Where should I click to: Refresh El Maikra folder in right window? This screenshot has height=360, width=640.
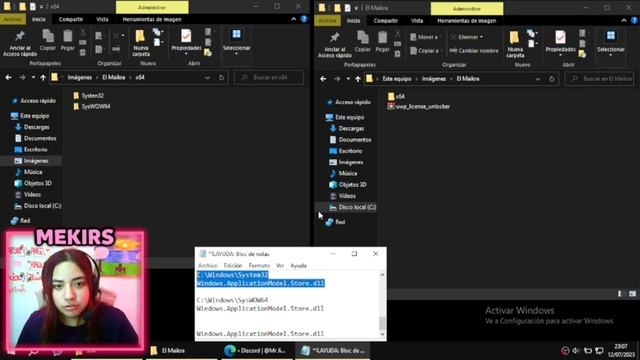coord(552,79)
